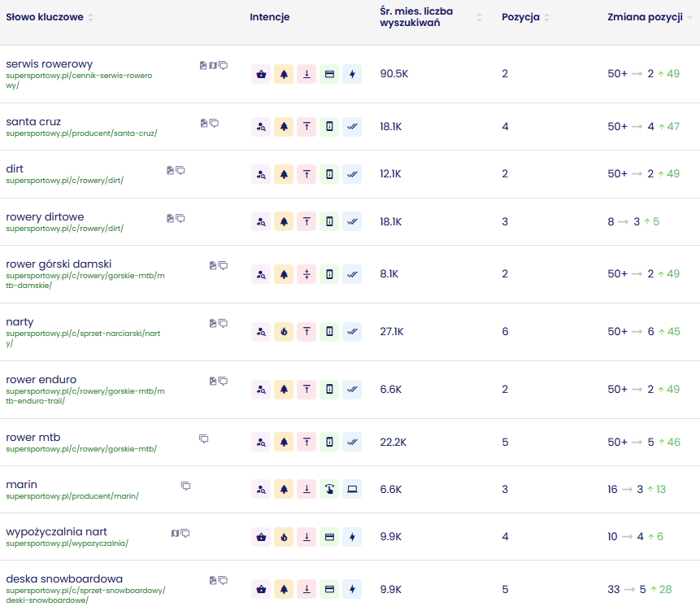The height and width of the screenshot is (611, 700).
Task: Click the speech bubble icon beside rower mtb
Action: pos(204,439)
